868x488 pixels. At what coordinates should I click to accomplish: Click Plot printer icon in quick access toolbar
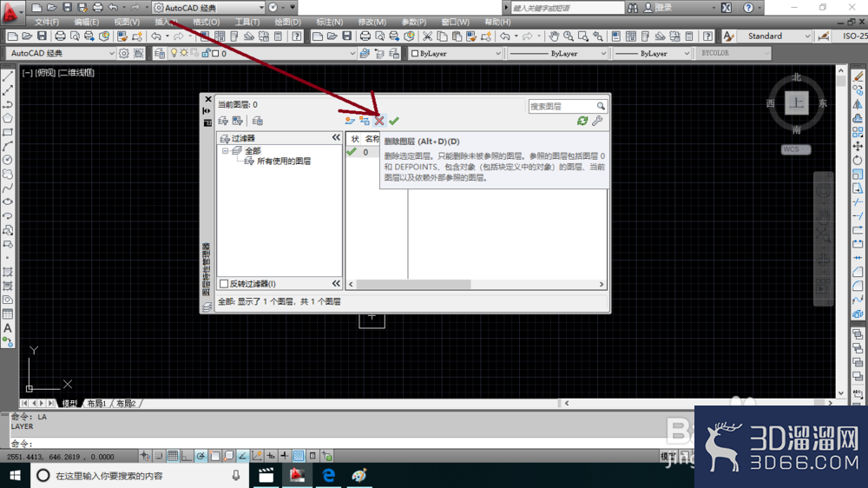98,8
